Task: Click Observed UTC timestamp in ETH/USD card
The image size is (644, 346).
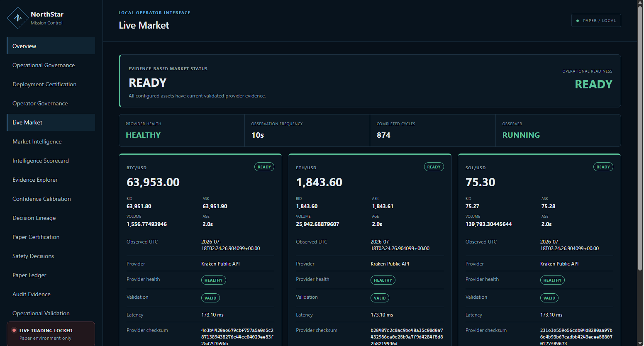Action: pos(400,245)
